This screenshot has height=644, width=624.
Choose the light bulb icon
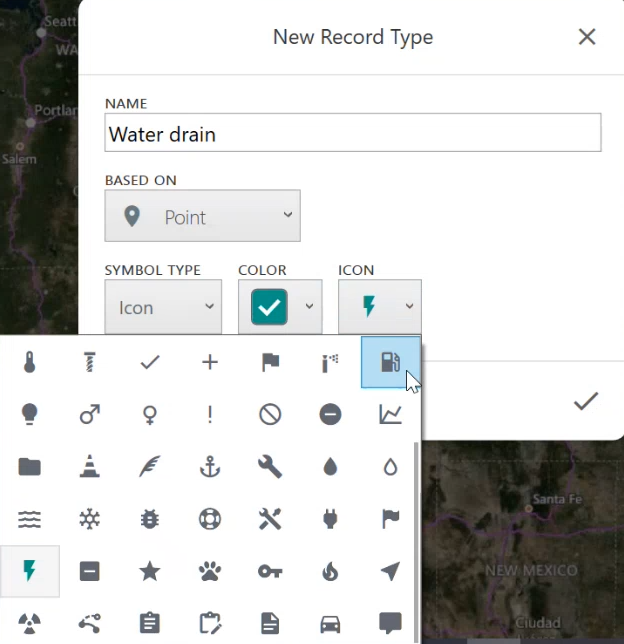(x=30, y=414)
